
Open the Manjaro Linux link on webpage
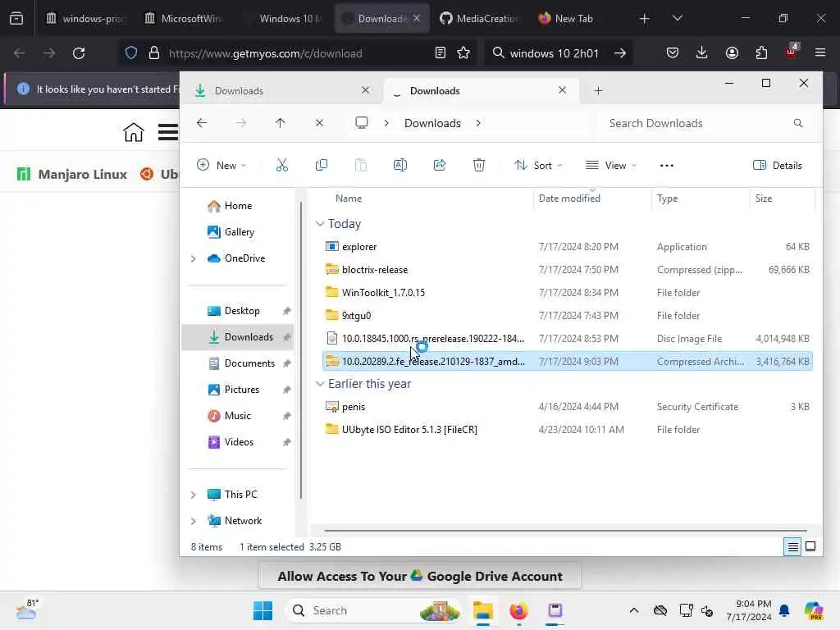72,174
